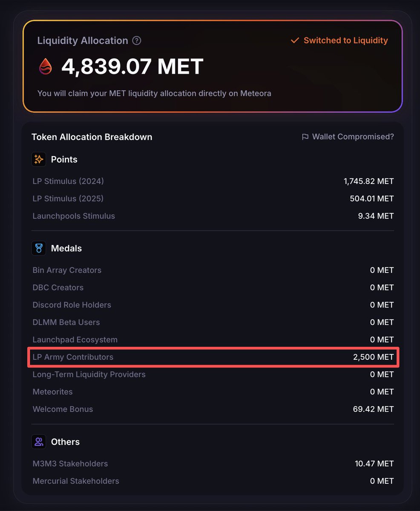The width and height of the screenshot is (420, 511).
Task: Click the Token Allocation Breakdown heading
Action: [x=92, y=137]
